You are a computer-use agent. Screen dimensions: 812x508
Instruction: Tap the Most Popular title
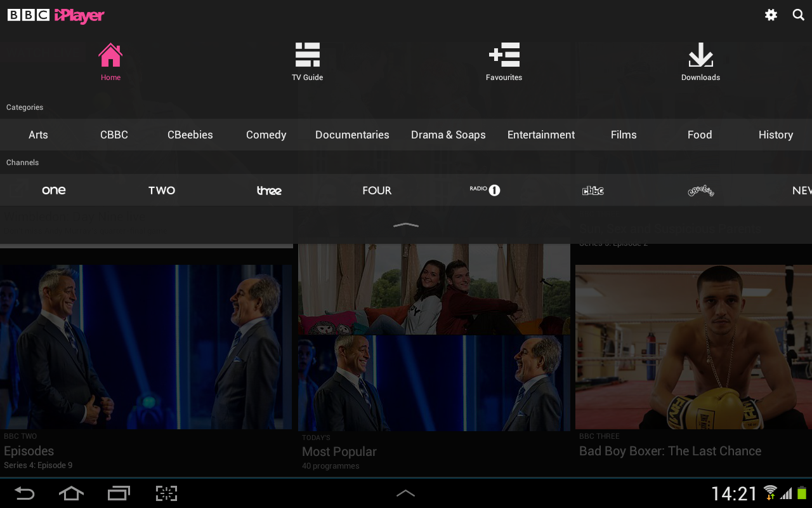point(339,451)
